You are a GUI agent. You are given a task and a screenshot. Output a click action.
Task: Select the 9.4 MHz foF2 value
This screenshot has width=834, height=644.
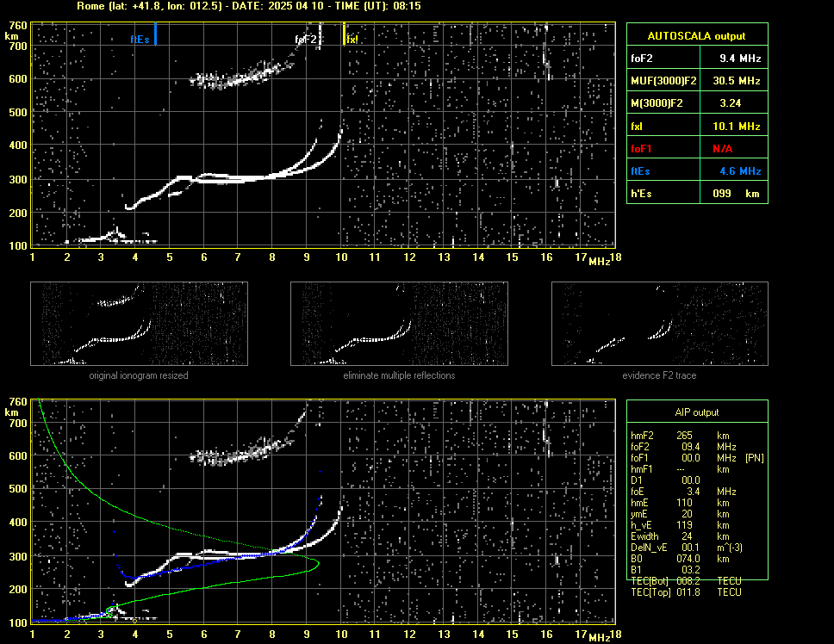click(x=740, y=59)
